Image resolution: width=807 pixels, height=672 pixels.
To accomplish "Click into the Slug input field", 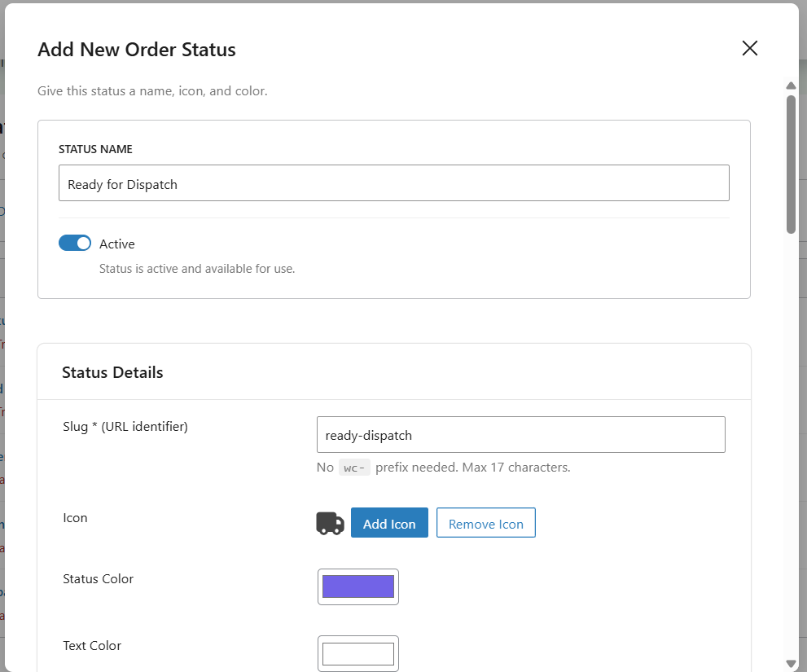I will click(520, 435).
